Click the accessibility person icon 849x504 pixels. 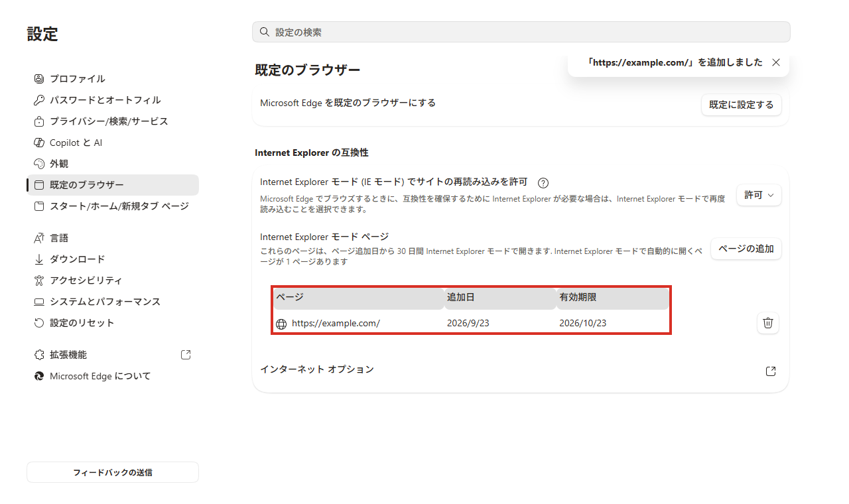pos(38,281)
